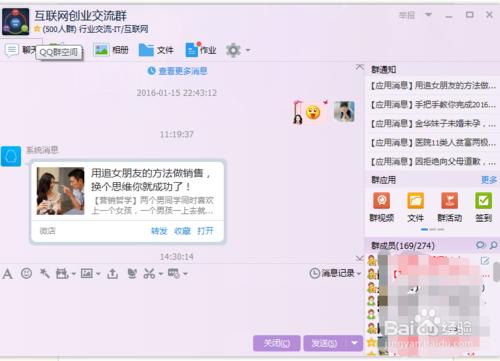Open the 签到 check-in app

(x=483, y=207)
